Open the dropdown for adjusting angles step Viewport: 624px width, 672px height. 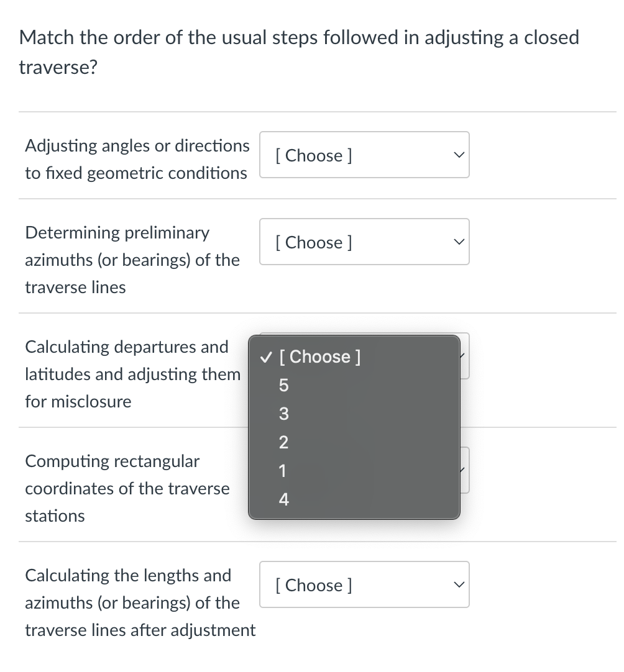[364, 155]
